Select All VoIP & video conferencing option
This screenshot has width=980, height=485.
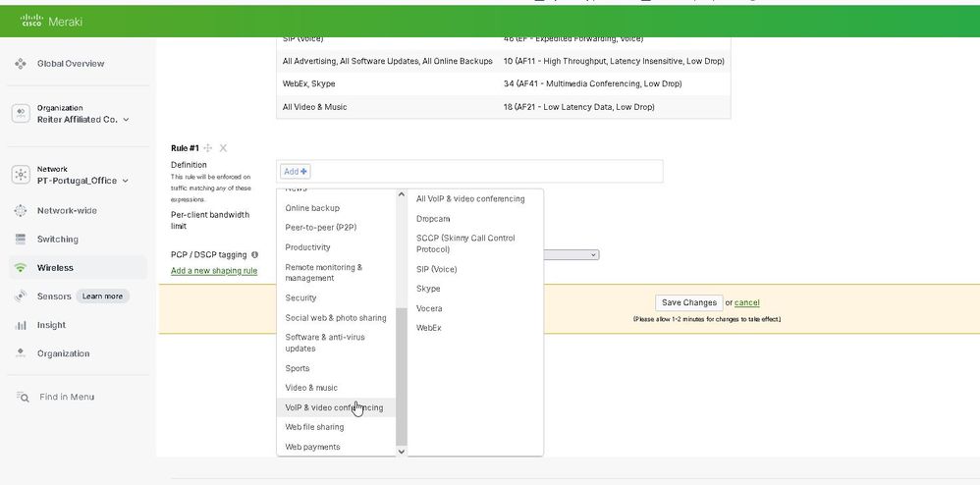coord(470,198)
